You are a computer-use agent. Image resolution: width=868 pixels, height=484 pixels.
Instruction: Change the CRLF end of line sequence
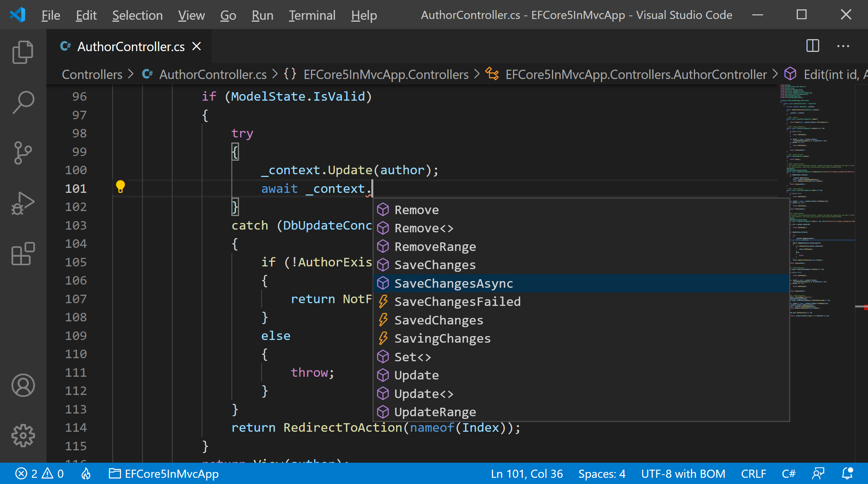(753, 474)
